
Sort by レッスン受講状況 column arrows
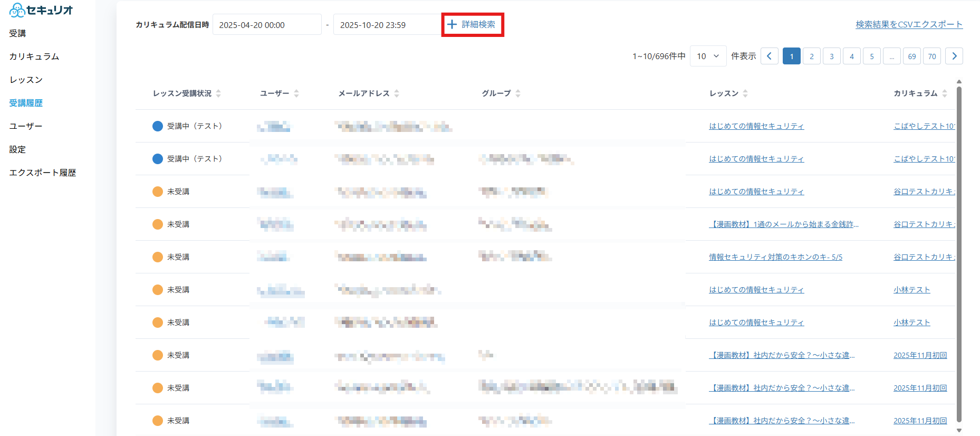pyautogui.click(x=218, y=93)
